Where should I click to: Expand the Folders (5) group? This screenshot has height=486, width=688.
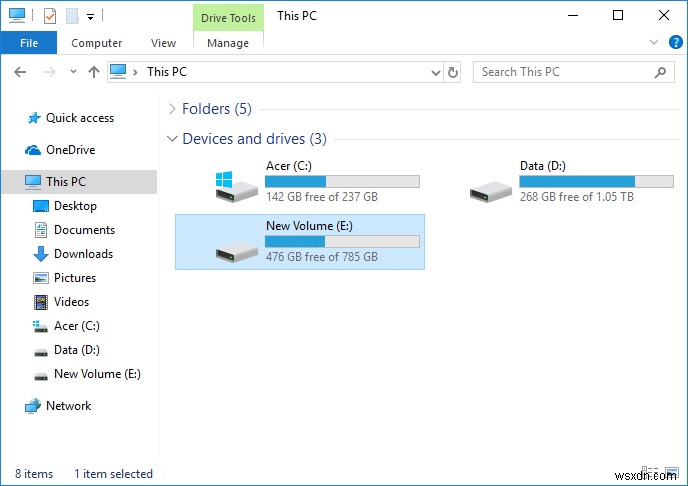(x=172, y=109)
